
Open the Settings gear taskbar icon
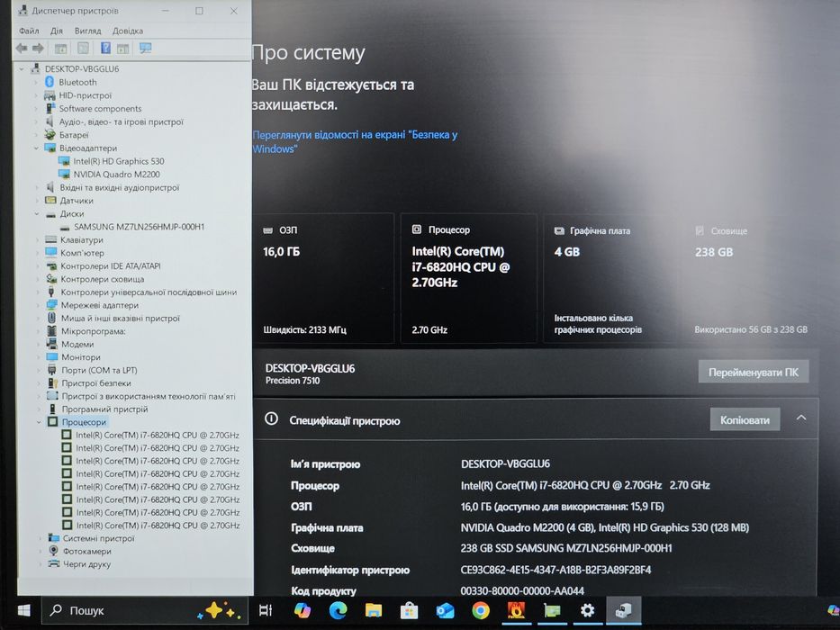pos(588,610)
